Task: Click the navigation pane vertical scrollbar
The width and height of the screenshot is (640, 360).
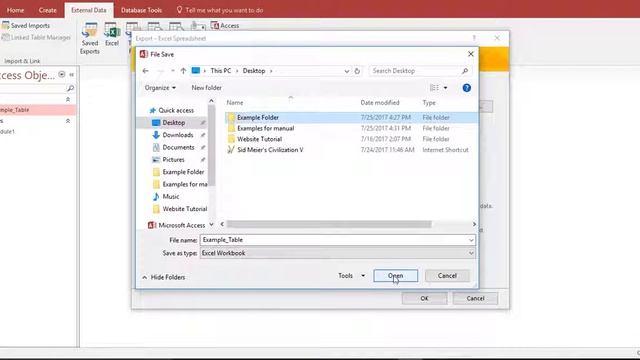Action: [211, 145]
